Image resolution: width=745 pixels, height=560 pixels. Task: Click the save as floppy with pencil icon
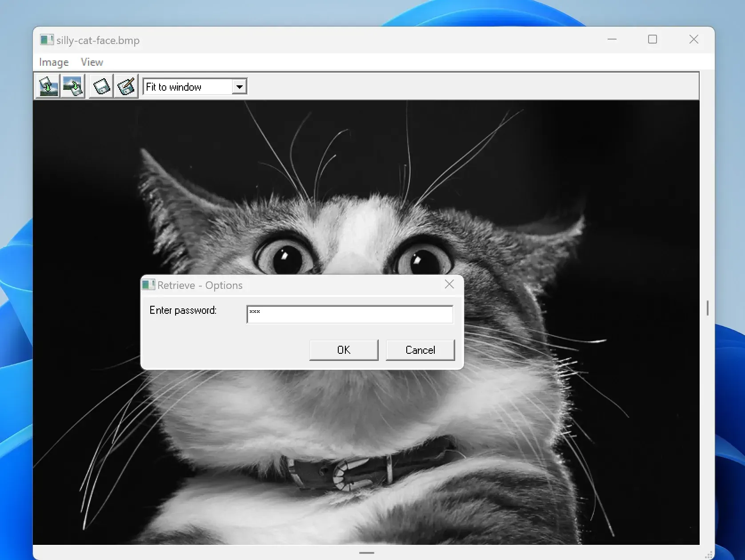pos(126,86)
